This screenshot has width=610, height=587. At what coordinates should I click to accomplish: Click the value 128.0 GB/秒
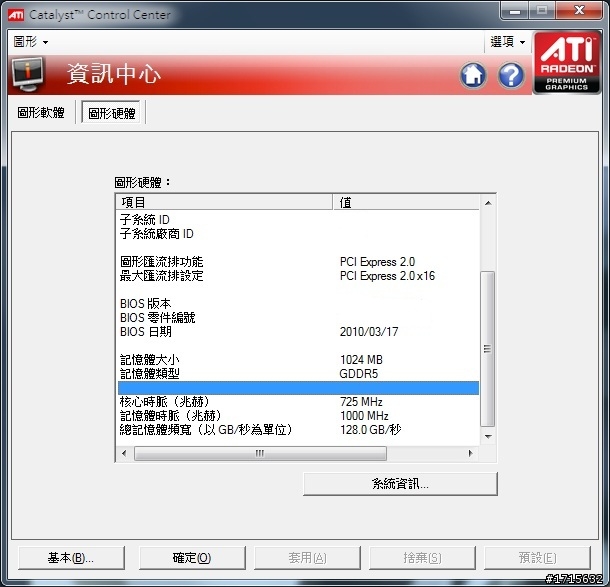coord(370,430)
